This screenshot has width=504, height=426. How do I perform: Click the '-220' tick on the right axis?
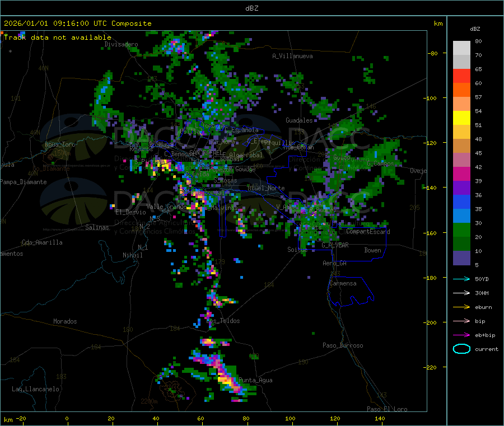(430, 367)
